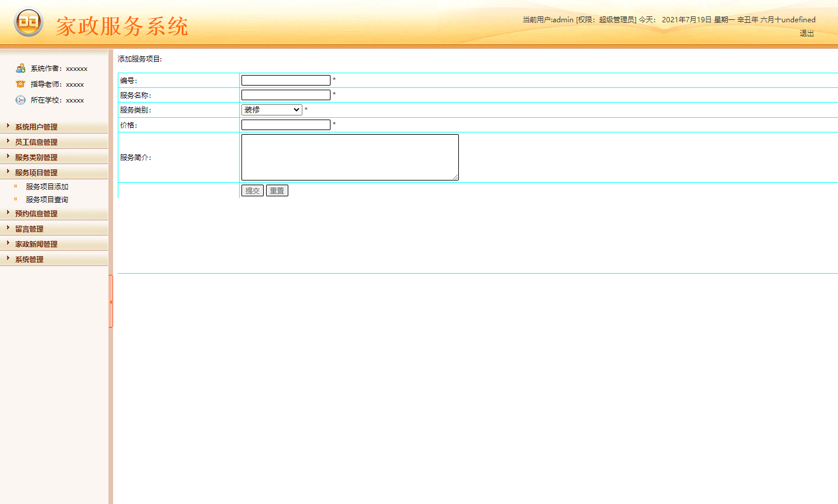Viewport: 838px width, 504px height.
Task: Select 服务项目查询 in the sidebar
Action: (46, 199)
